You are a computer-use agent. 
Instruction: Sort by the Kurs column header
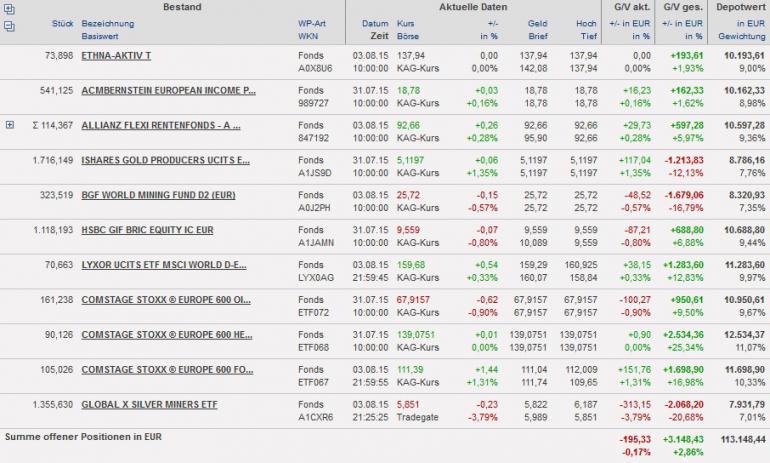click(x=405, y=22)
